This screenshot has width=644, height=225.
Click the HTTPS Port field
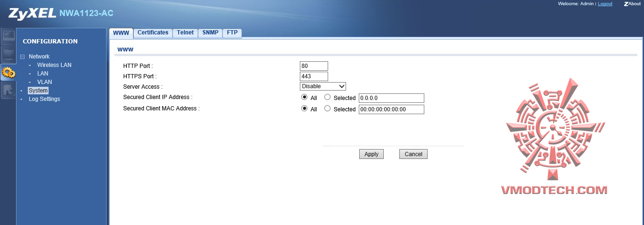[314, 76]
